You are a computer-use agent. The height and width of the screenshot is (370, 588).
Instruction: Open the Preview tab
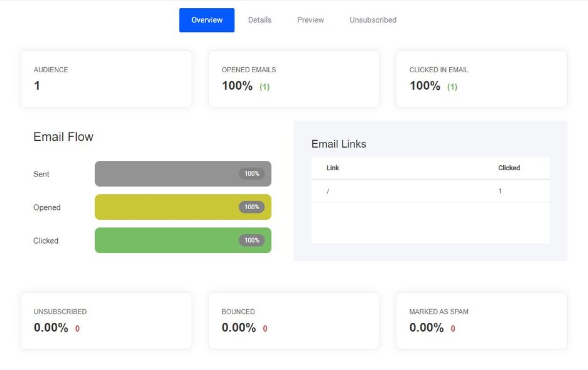(310, 20)
